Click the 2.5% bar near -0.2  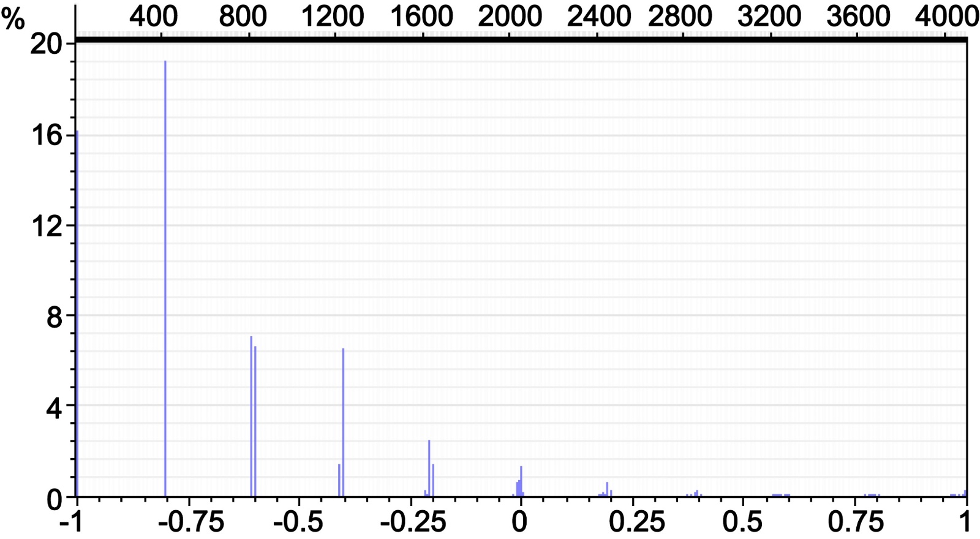429,469
